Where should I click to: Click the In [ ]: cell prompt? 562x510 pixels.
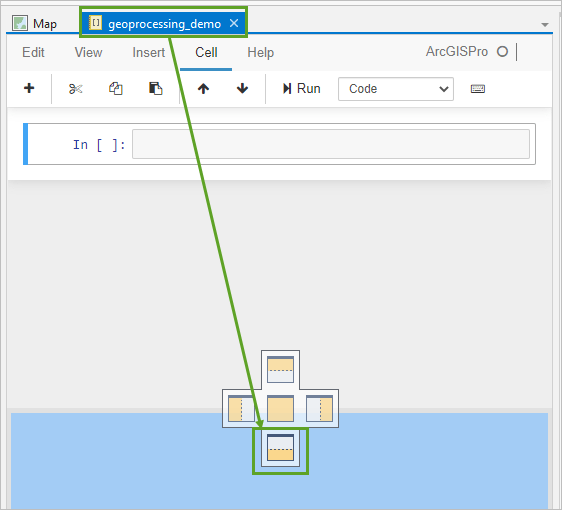click(x=99, y=145)
